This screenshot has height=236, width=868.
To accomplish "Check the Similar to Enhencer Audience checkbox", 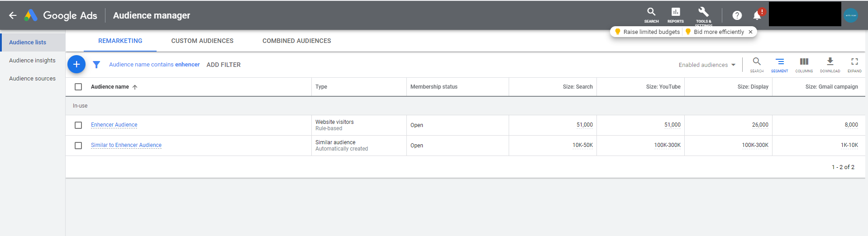I will [x=78, y=146].
